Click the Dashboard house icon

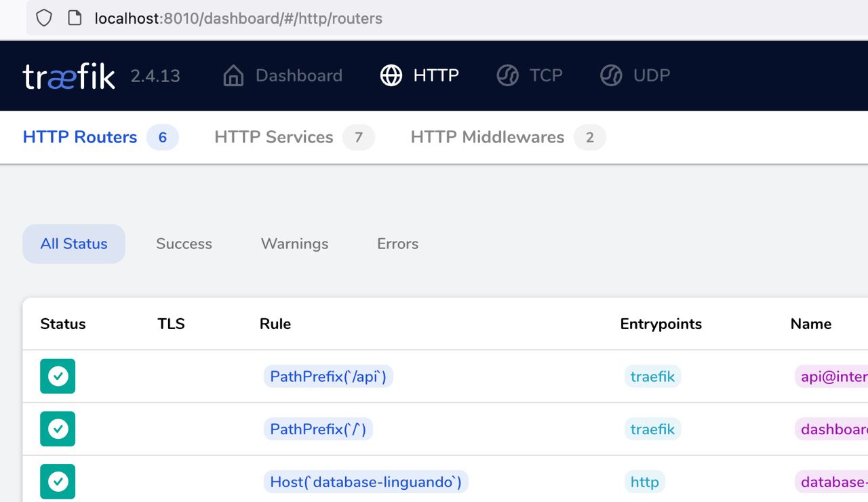coord(233,75)
